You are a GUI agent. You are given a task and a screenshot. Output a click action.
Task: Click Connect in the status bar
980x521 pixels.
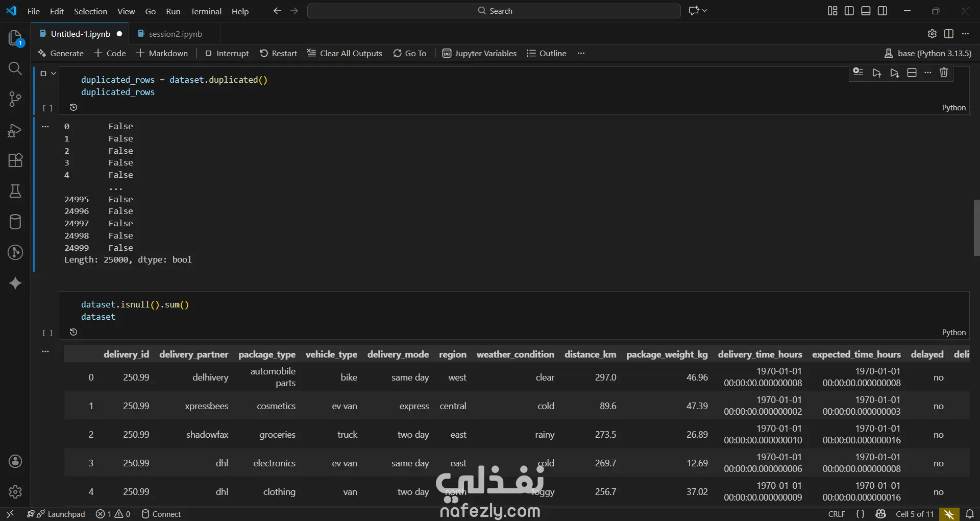(x=161, y=514)
